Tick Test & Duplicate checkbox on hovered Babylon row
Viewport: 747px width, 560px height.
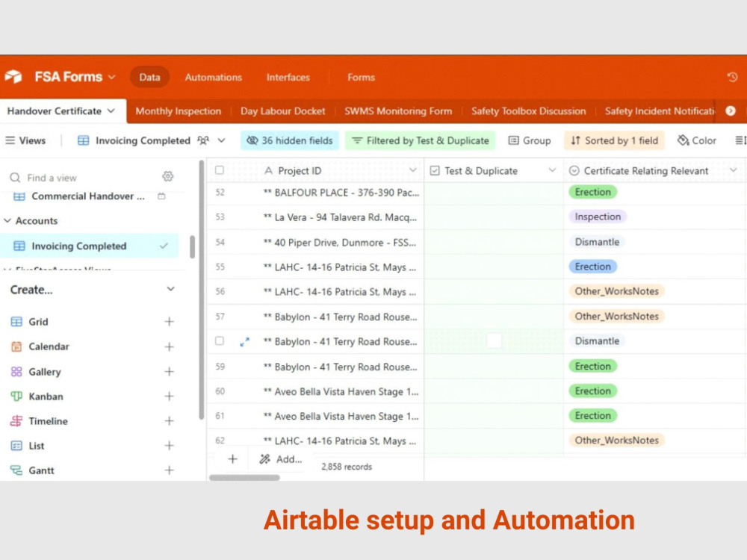pos(494,341)
